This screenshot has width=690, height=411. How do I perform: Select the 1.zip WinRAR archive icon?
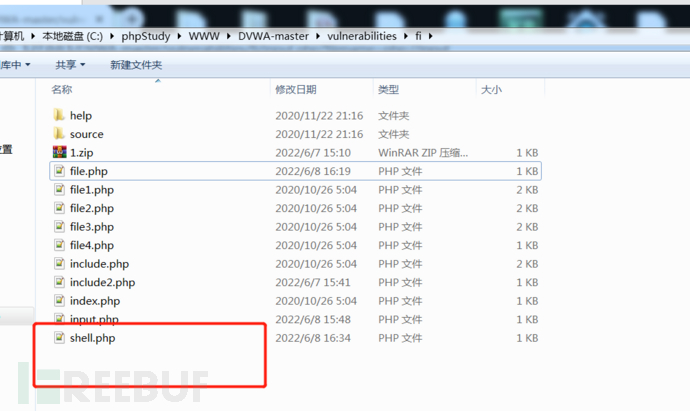tap(59, 152)
